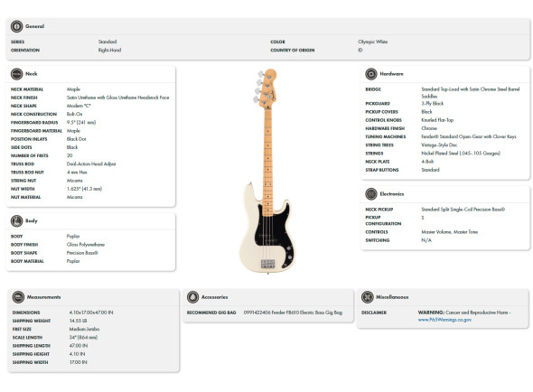Select the Measurements section heading
This screenshot has width=533, height=392.
(44, 297)
